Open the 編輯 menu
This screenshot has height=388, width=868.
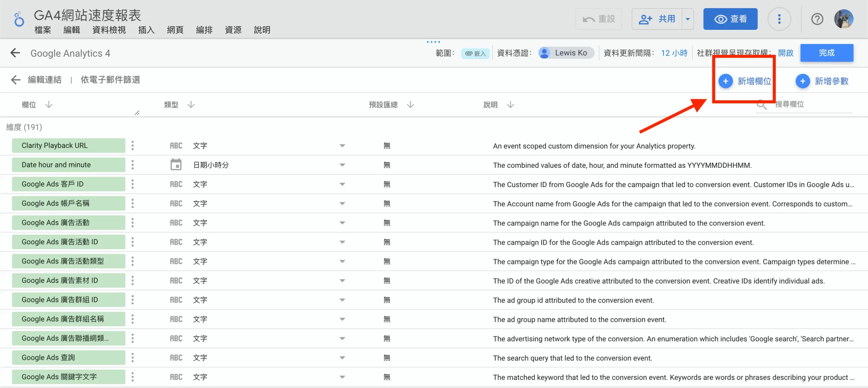point(72,30)
